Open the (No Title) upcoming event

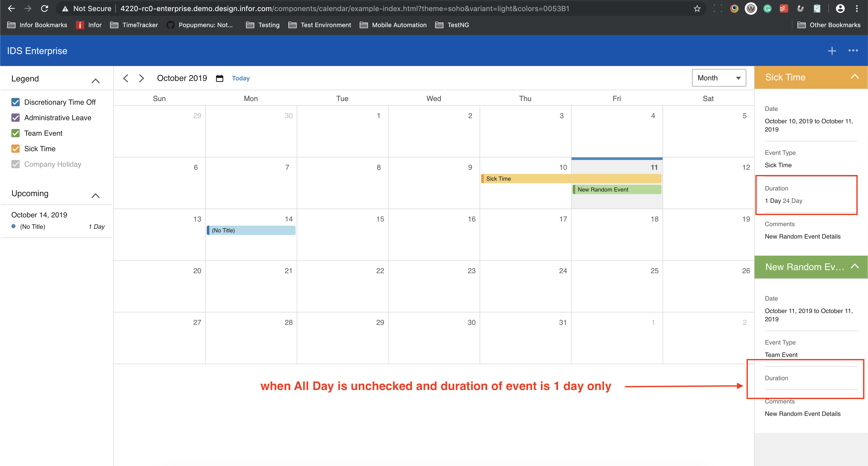[33, 226]
